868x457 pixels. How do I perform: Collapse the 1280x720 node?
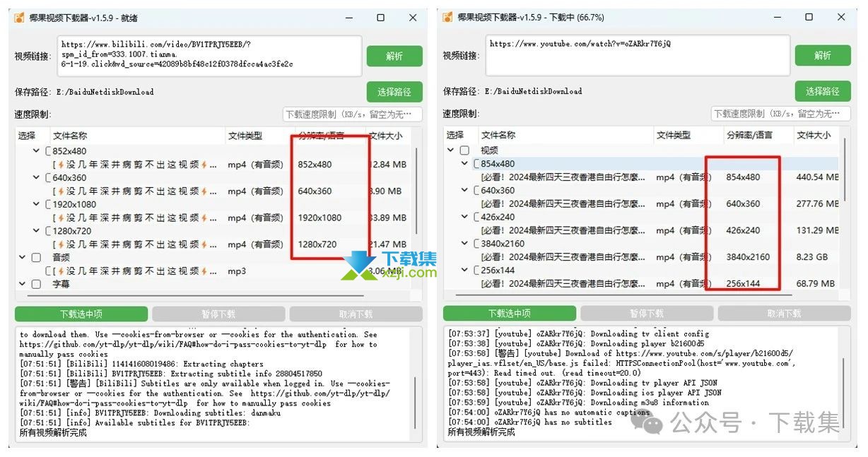tap(36, 231)
